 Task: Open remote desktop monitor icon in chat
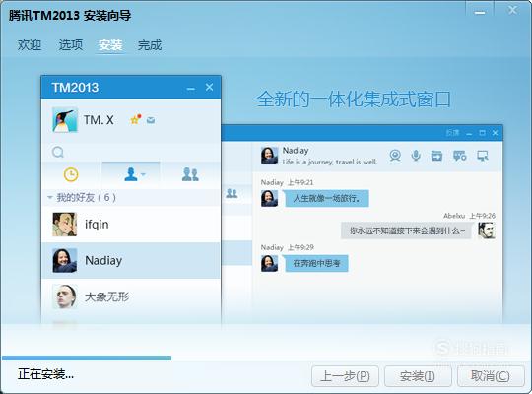click(x=483, y=156)
